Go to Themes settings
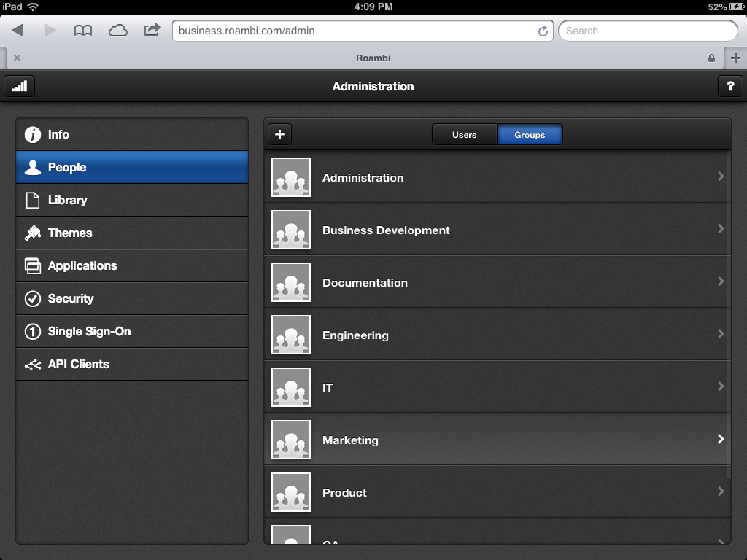747x560 pixels. (x=132, y=233)
